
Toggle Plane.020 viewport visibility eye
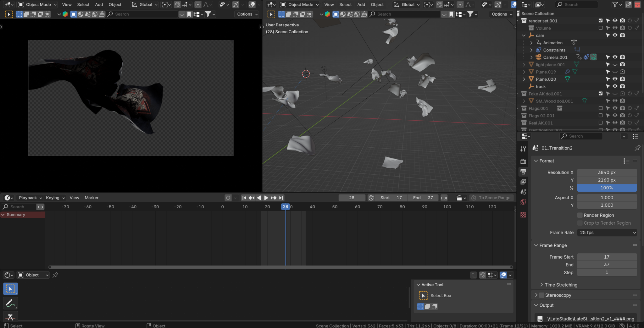pyautogui.click(x=615, y=79)
